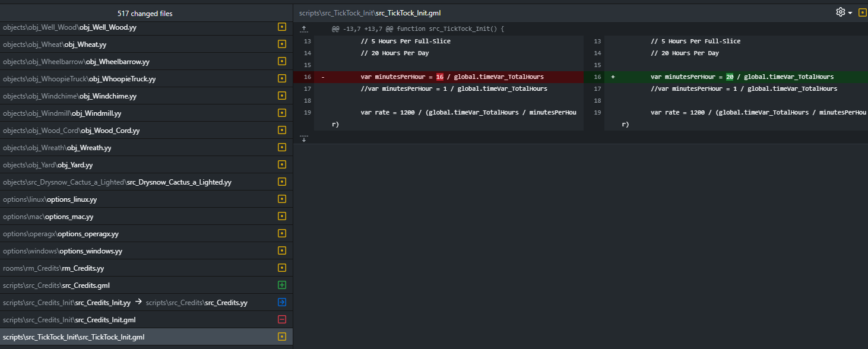Show changes for obj_Wreath.yy
The image size is (868, 349).
146,148
